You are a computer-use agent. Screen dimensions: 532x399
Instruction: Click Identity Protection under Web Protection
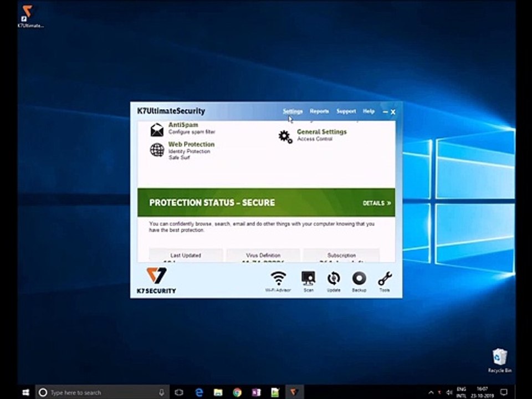click(190, 151)
